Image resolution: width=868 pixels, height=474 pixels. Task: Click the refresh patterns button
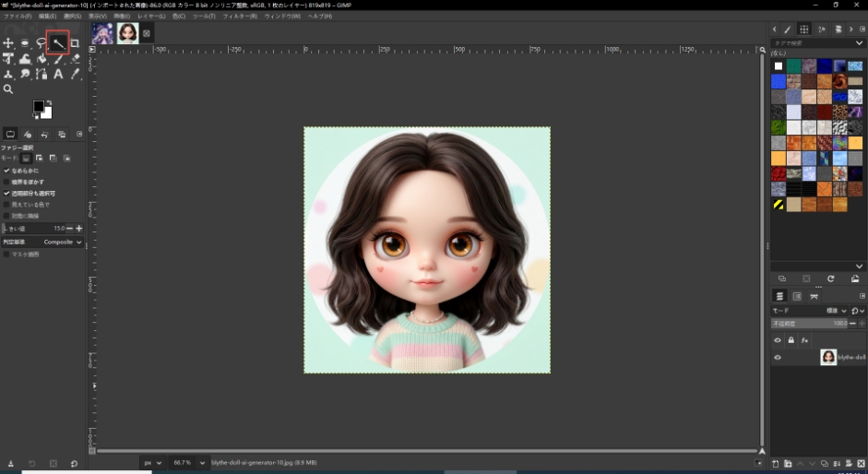point(830,278)
